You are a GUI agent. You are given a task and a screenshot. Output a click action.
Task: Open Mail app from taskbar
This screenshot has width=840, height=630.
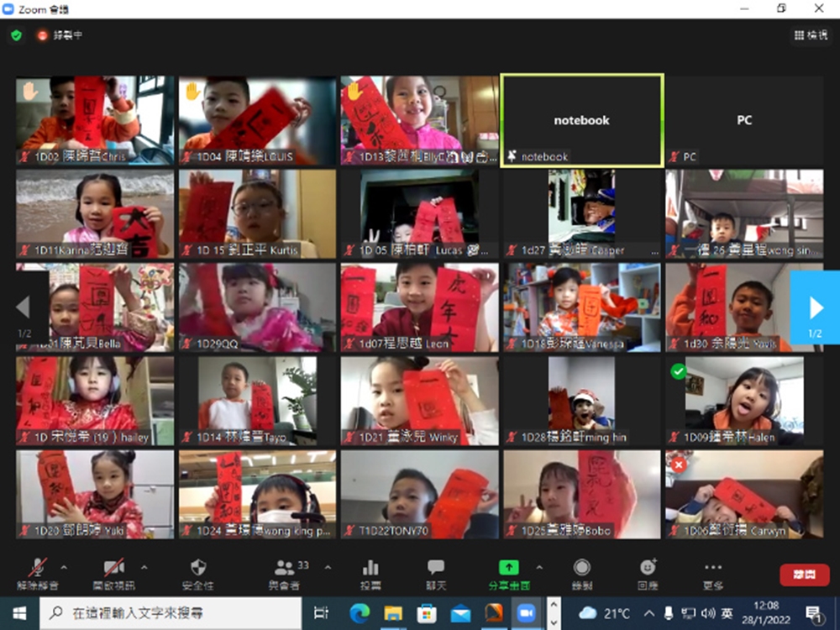point(459,613)
